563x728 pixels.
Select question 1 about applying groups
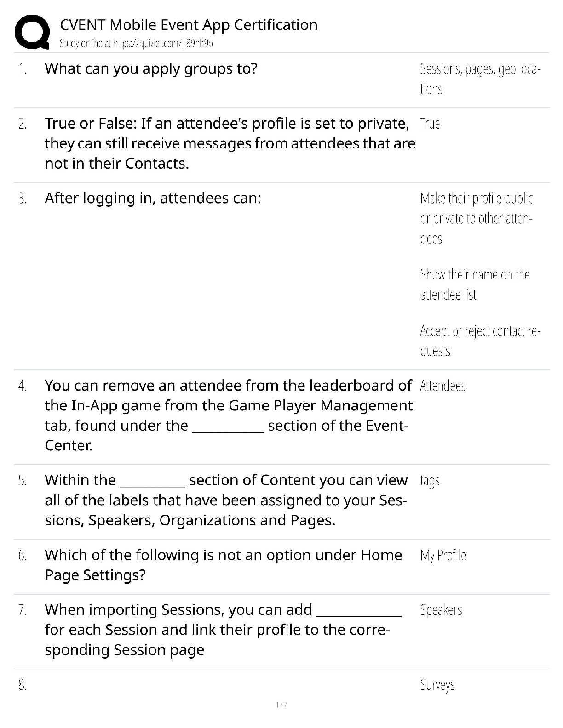[151, 69]
